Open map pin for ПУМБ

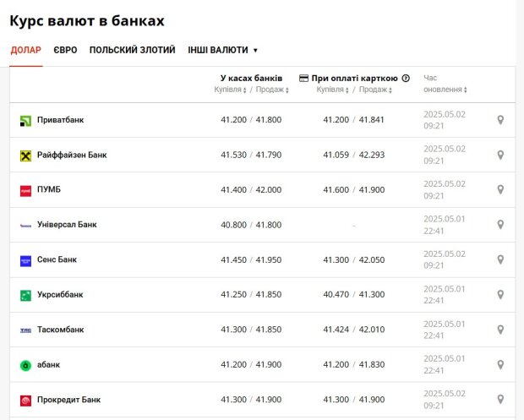tap(500, 190)
